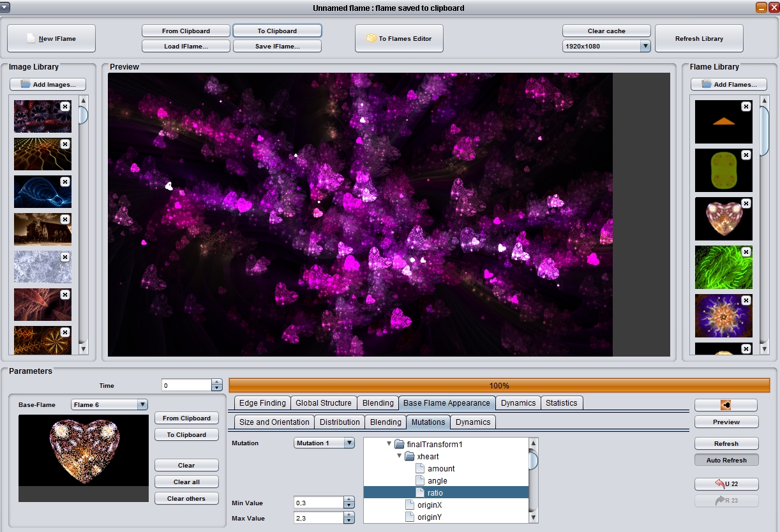Click the Save IFlame button
Viewport: 780px width, 532px height.
pyautogui.click(x=277, y=46)
